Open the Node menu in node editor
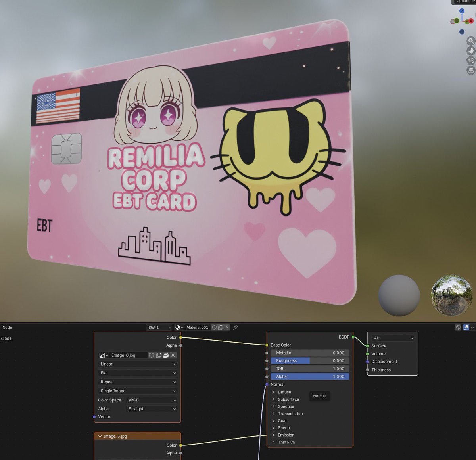This screenshot has height=460, width=476. tap(7, 328)
